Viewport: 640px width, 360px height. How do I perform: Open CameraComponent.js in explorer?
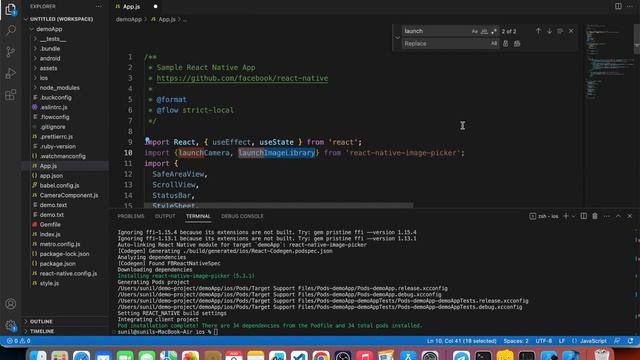pyautogui.click(x=69, y=196)
